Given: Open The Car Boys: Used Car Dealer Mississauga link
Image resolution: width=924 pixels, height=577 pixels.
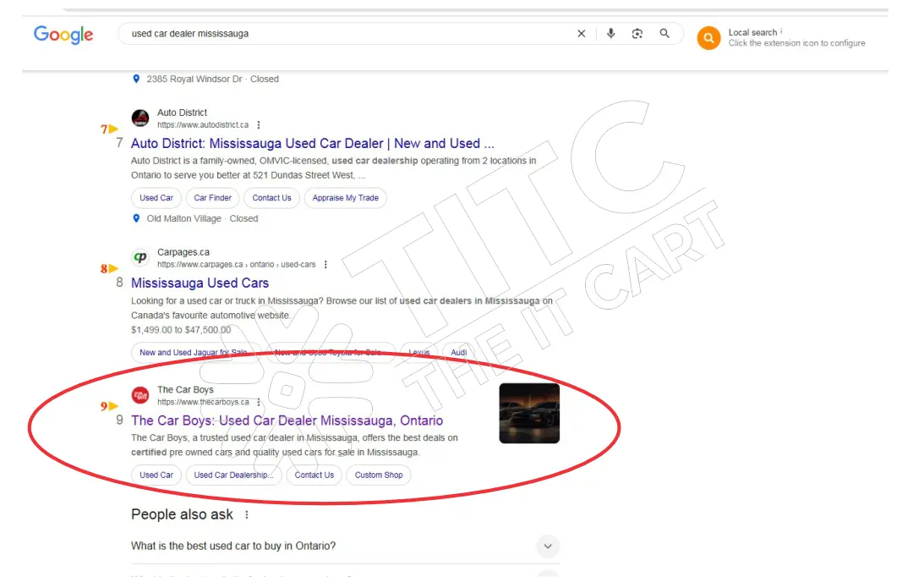Looking at the screenshot, I should [x=287, y=420].
